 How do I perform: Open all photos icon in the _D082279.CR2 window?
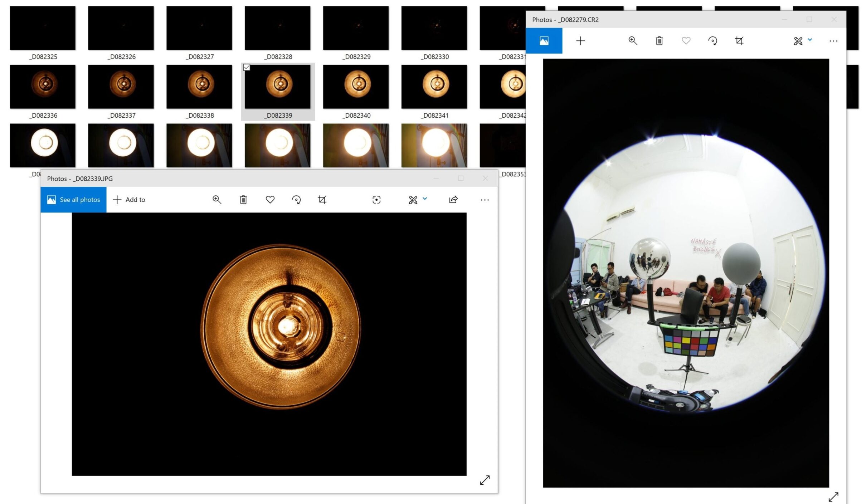pos(544,41)
